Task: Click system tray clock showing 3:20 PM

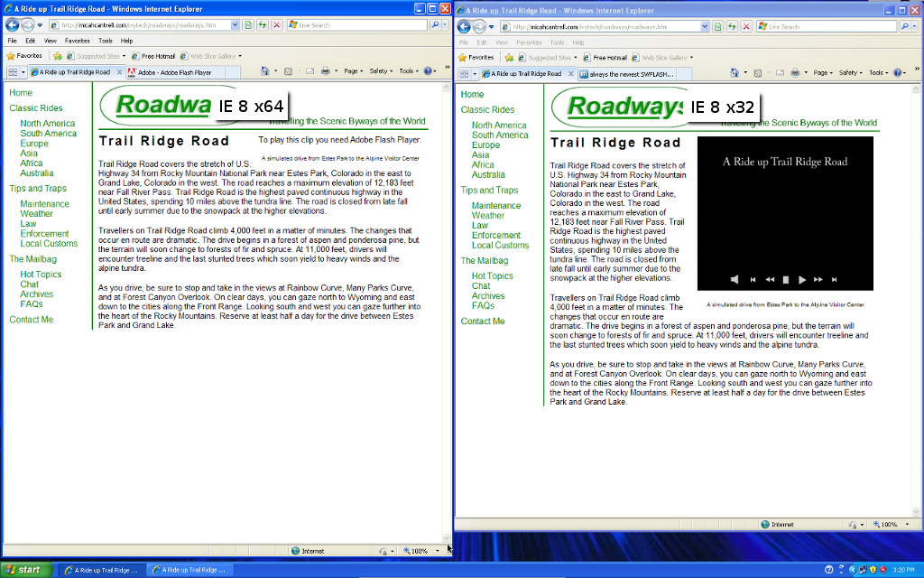Action: [903, 570]
